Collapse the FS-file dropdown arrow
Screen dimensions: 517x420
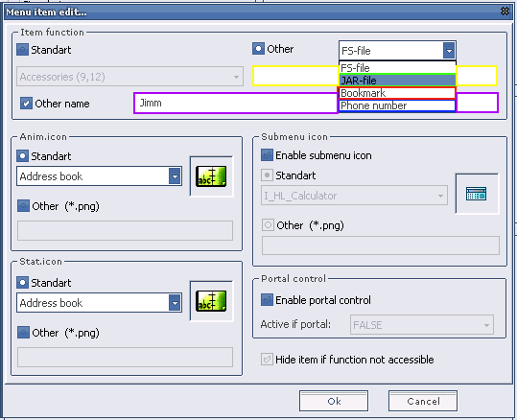point(449,51)
